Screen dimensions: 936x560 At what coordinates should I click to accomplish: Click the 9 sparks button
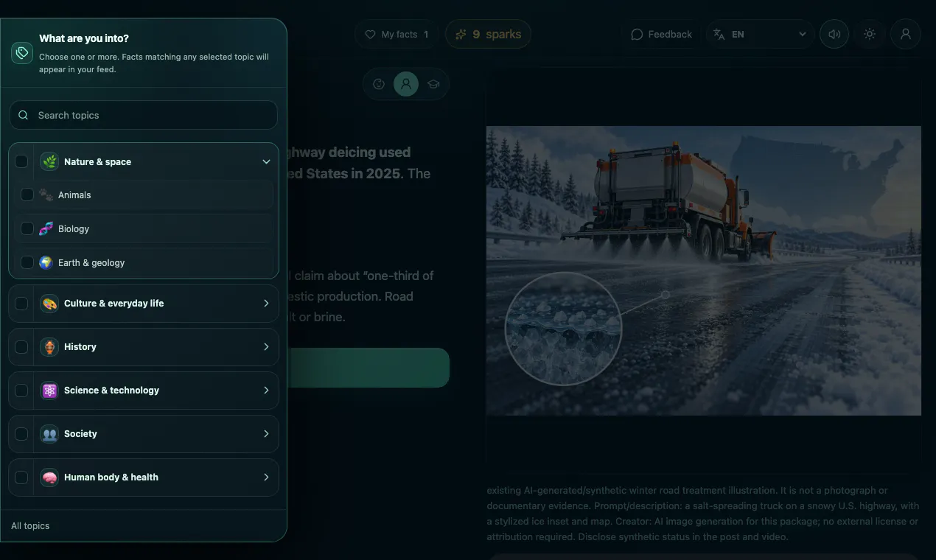tap(488, 35)
